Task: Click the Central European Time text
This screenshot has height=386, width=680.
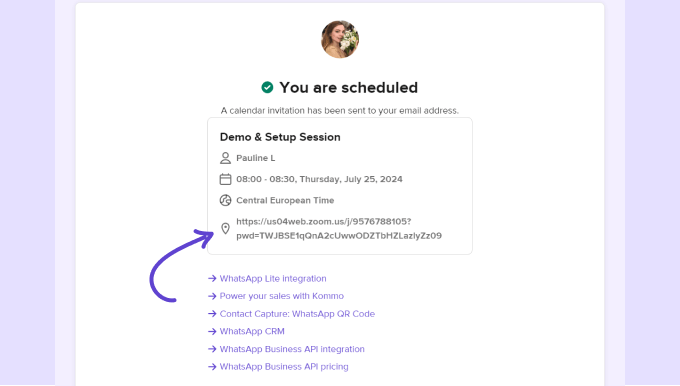Action: (x=285, y=200)
